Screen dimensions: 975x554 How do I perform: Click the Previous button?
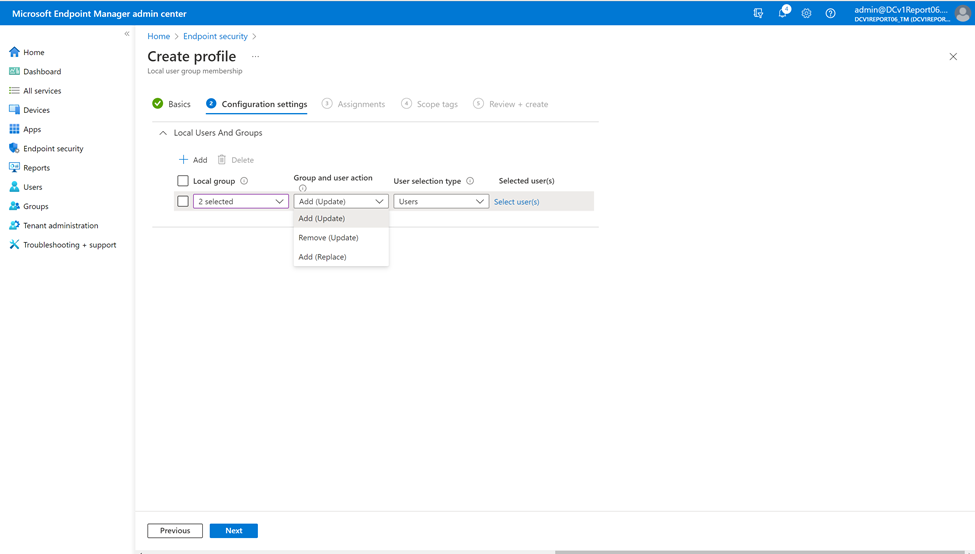pyautogui.click(x=175, y=530)
